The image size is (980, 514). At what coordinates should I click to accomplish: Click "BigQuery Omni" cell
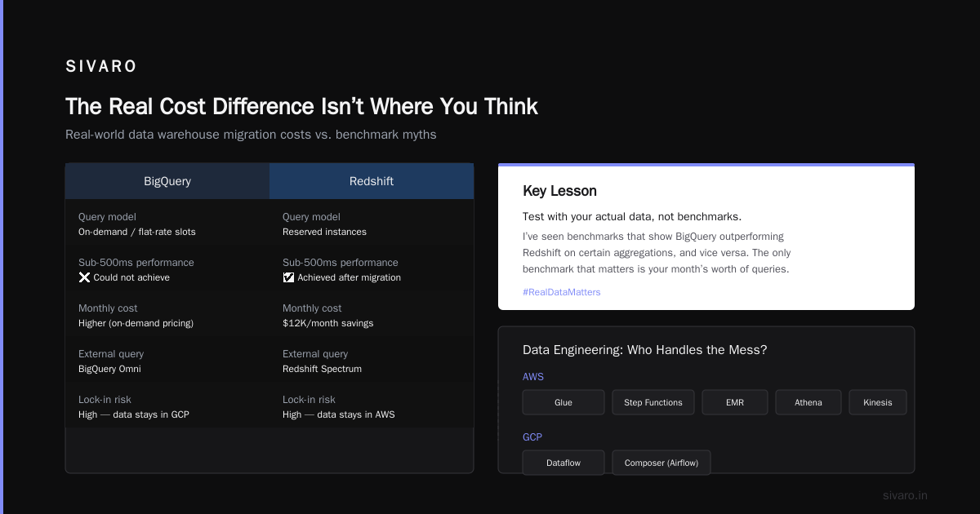(x=109, y=369)
